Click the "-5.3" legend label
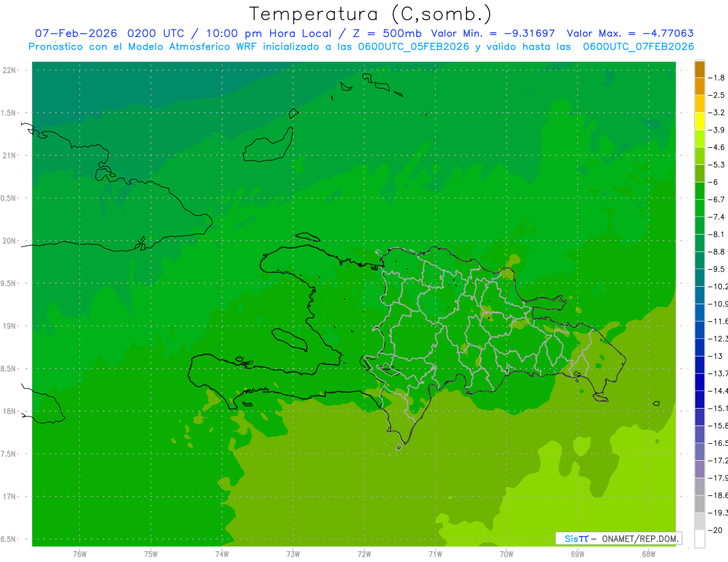Image resolution: width=728 pixels, height=562 pixels. (x=716, y=165)
